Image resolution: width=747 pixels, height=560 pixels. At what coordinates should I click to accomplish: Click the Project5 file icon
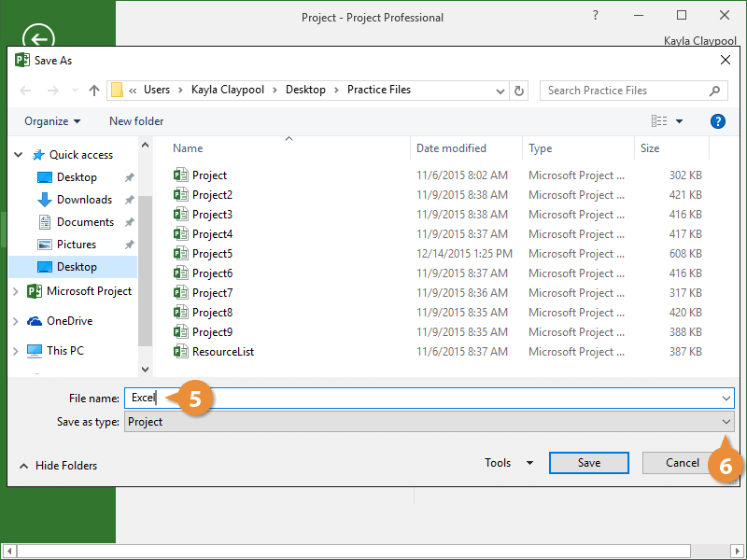pos(181,254)
